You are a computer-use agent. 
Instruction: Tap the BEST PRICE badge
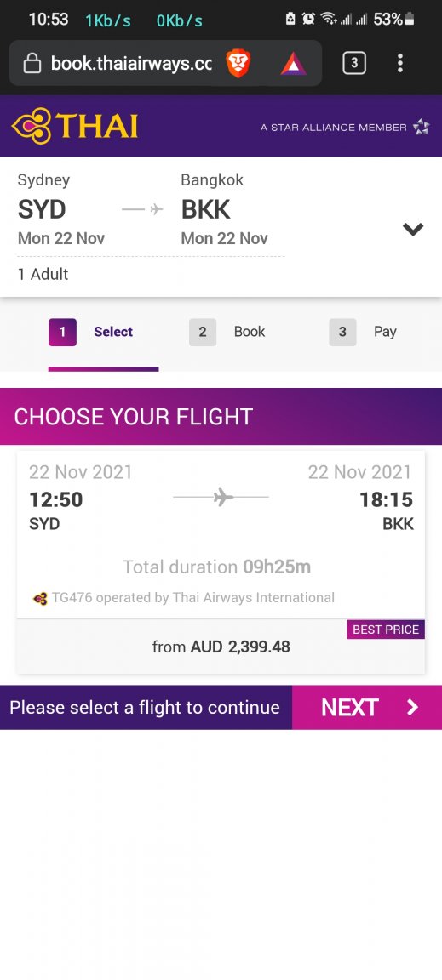tap(386, 630)
